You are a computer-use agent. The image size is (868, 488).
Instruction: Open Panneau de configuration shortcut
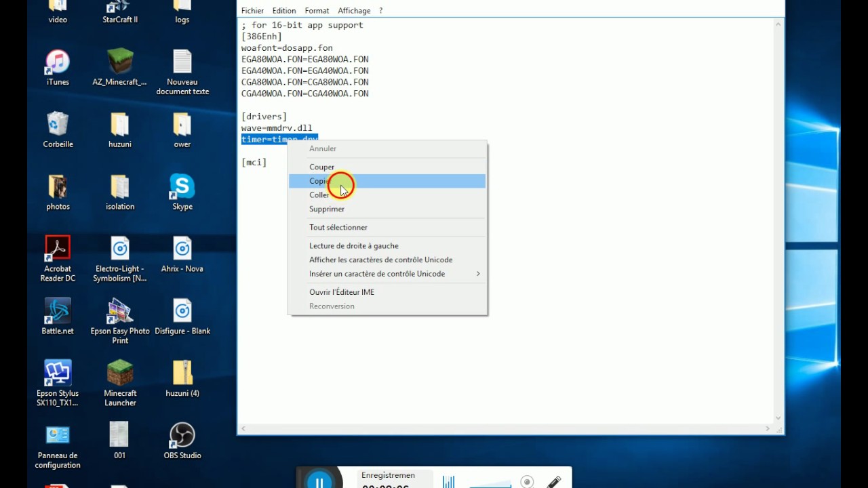[58, 446]
